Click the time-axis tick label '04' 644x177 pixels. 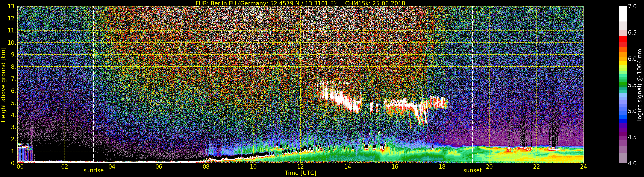pyautogui.click(x=112, y=167)
